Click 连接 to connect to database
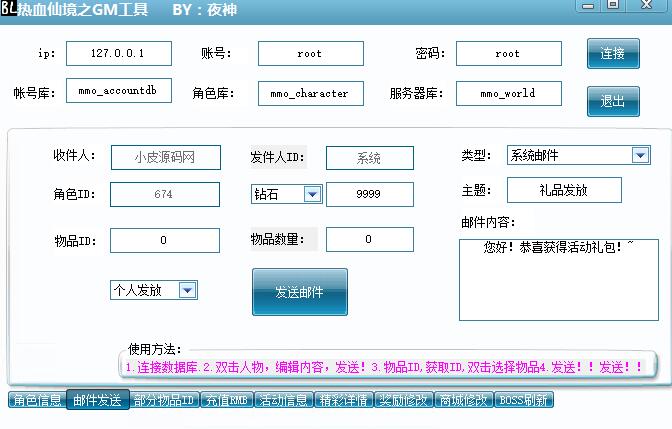 pos(612,54)
